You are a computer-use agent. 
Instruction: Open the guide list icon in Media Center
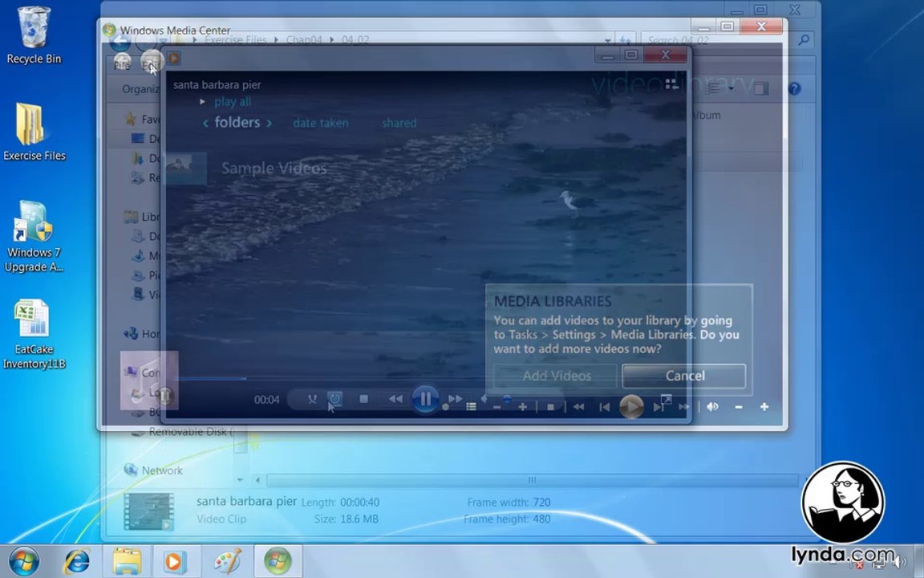point(471,407)
